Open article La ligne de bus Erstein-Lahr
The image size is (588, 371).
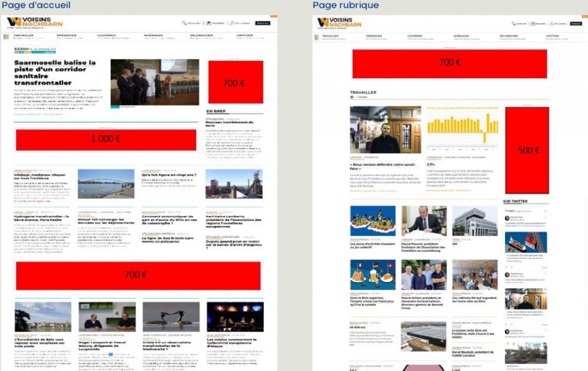tap(168, 240)
